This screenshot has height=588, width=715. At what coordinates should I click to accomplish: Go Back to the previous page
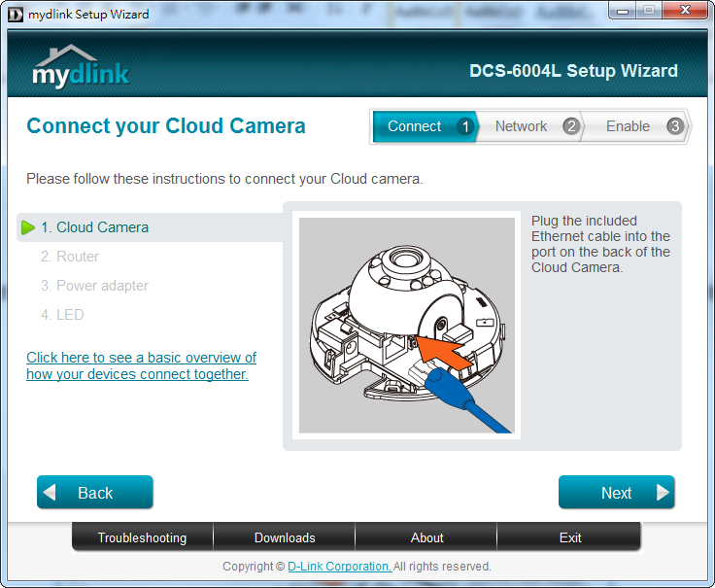pos(94,493)
